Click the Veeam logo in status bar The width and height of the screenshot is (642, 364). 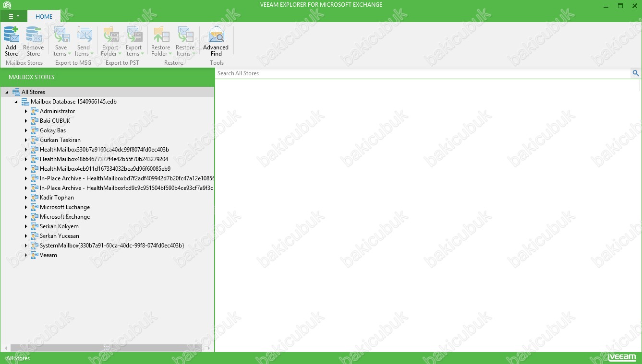[x=621, y=358]
